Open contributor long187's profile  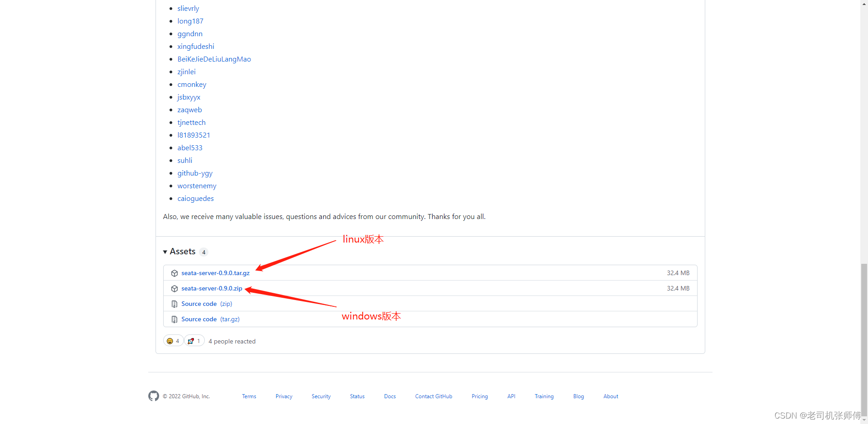tap(190, 21)
